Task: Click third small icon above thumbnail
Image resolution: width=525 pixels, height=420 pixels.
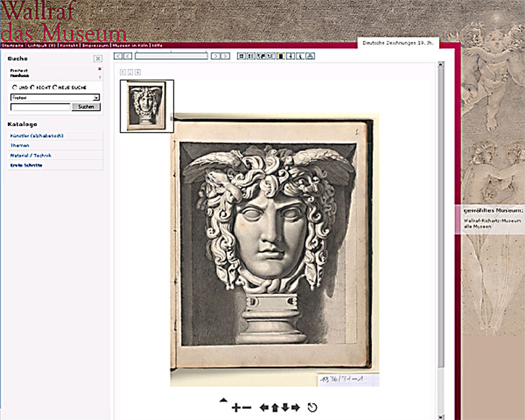Action: click(x=138, y=72)
